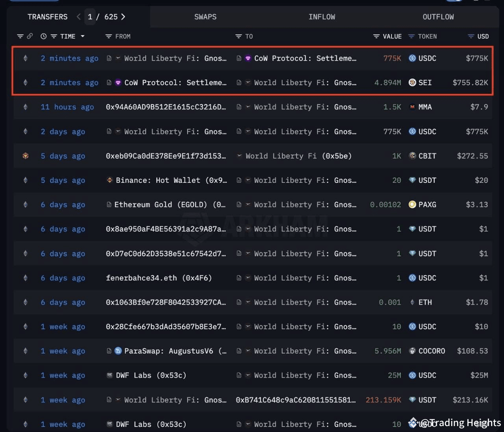
Task: Open the INFLOW tab
Action: coord(322,17)
